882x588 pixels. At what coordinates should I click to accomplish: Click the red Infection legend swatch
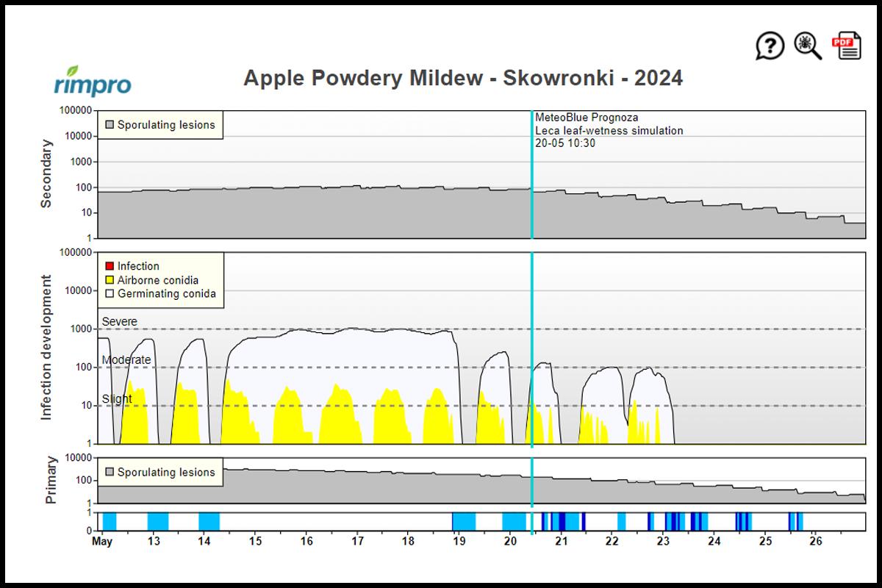click(x=110, y=266)
